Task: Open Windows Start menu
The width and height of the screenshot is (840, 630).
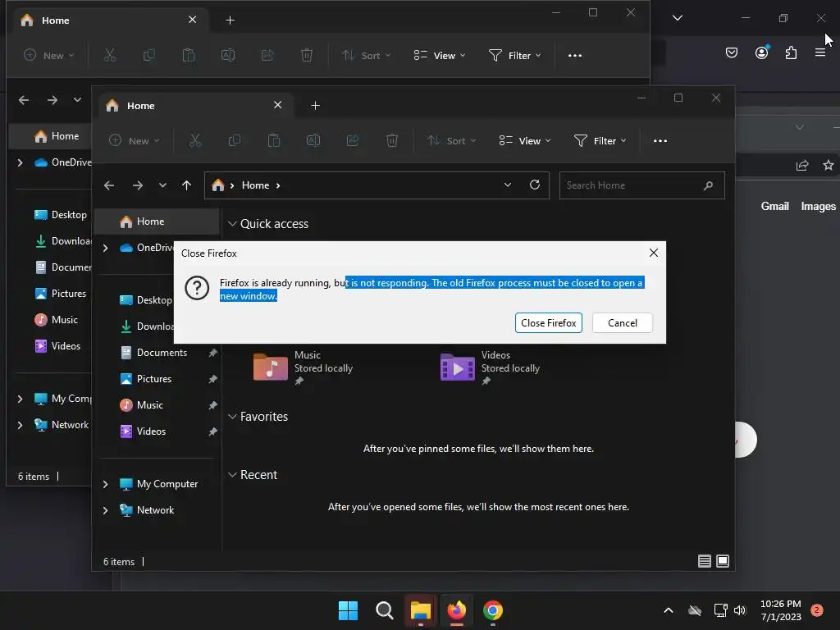Action: coord(348,610)
